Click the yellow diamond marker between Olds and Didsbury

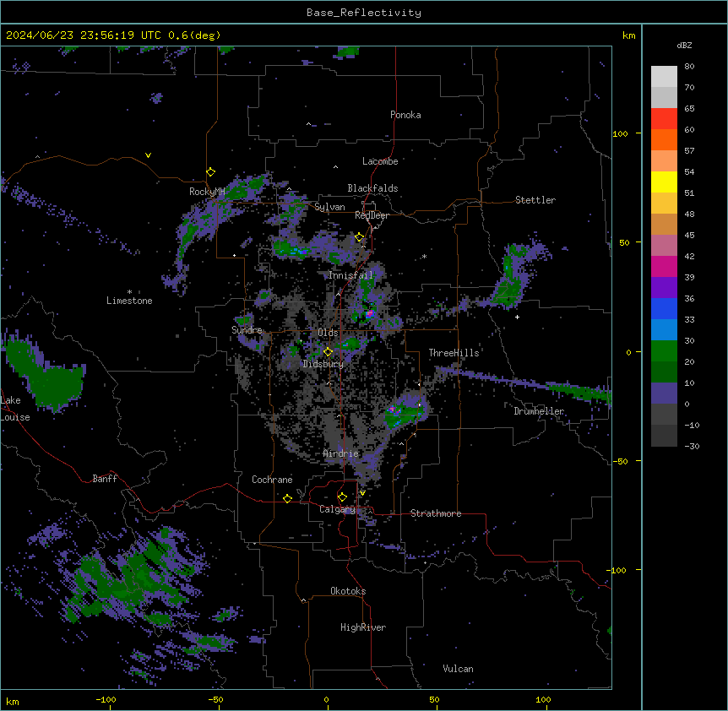328,352
